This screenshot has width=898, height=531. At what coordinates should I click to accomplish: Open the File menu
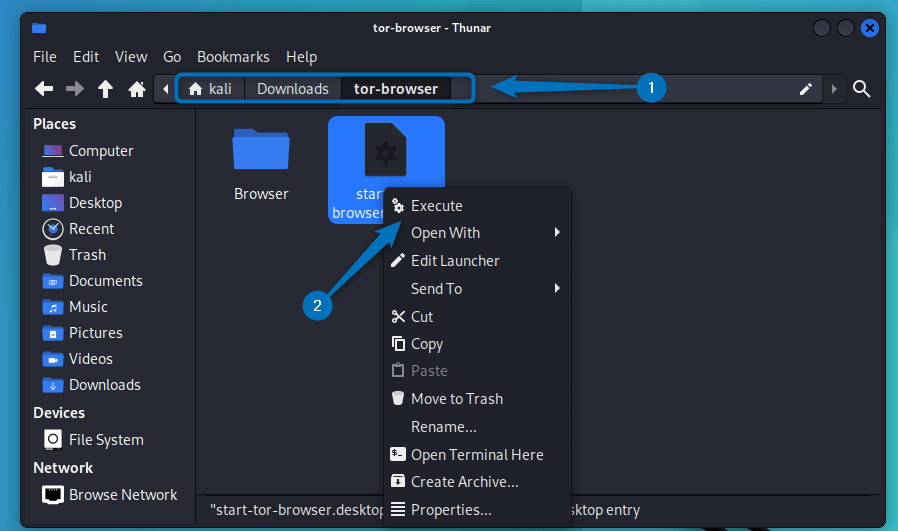pyautogui.click(x=45, y=57)
